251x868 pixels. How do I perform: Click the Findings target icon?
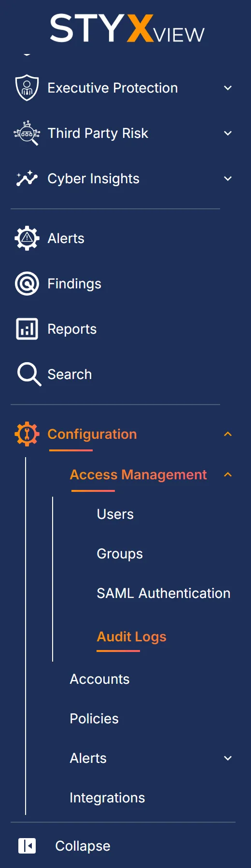pos(27,284)
